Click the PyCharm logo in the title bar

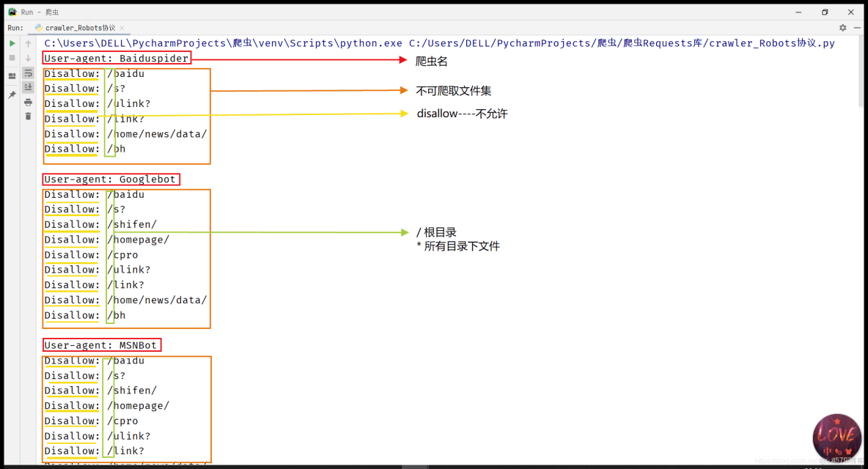pos(12,12)
